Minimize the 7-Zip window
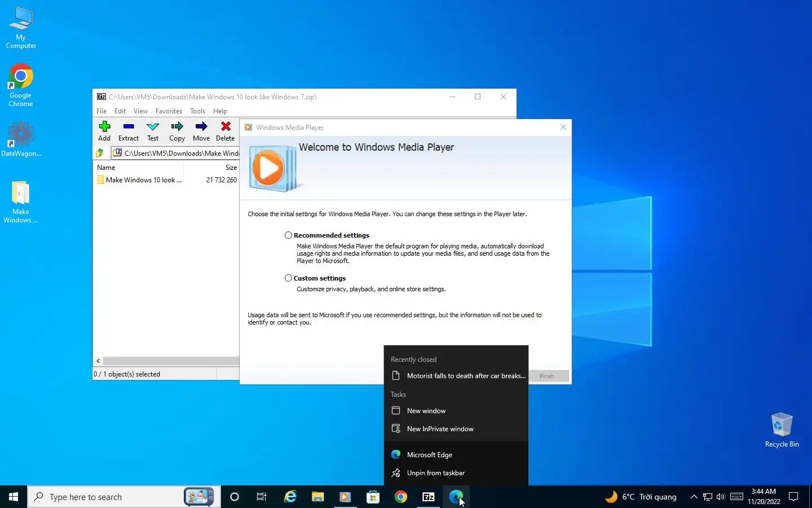This screenshot has width=812, height=508. 452,97
